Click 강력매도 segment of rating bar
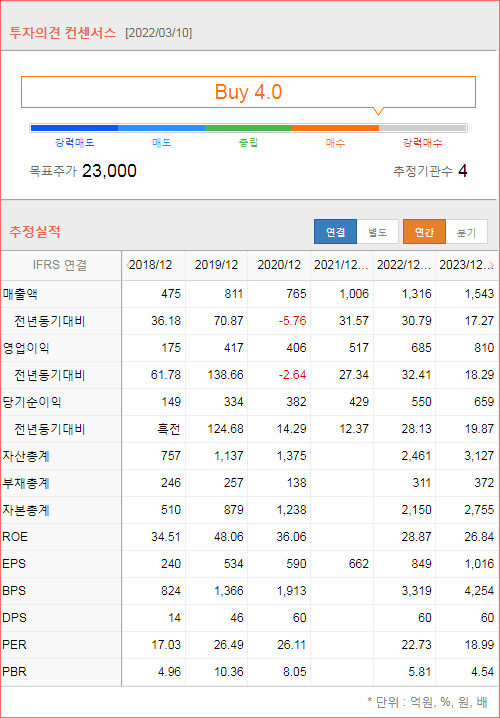Image resolution: width=500 pixels, height=718 pixels. 74,128
